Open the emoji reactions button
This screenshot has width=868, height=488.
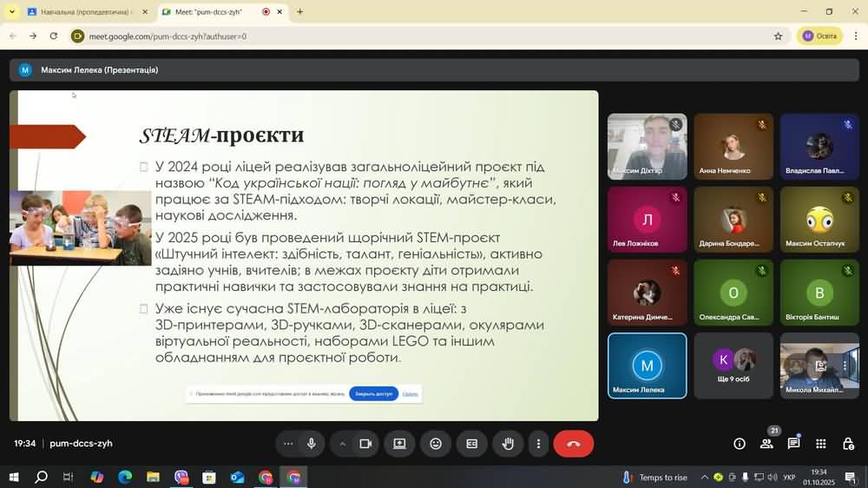(436, 444)
